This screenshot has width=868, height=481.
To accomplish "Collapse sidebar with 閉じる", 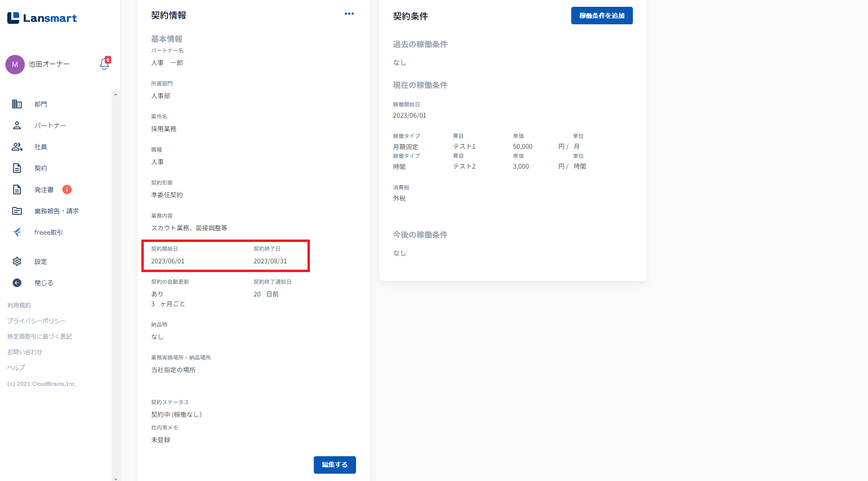I will [x=44, y=283].
